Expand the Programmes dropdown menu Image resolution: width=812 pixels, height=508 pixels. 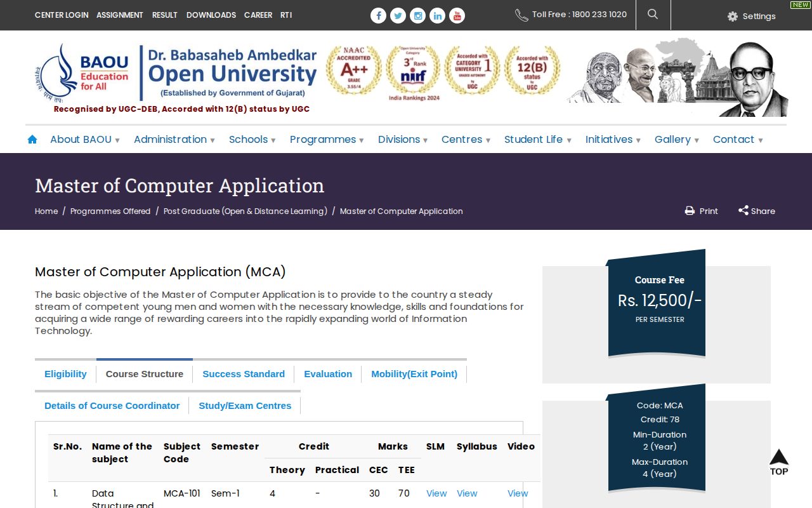(x=327, y=140)
